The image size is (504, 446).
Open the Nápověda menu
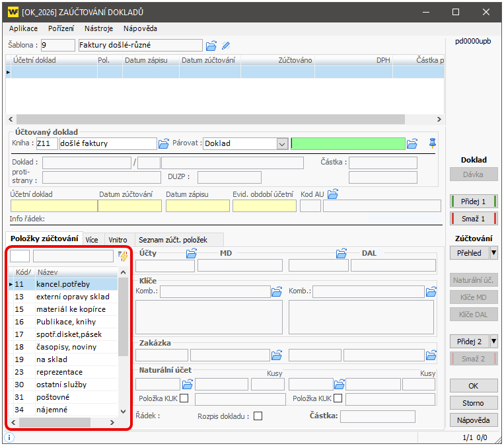pyautogui.click(x=140, y=28)
